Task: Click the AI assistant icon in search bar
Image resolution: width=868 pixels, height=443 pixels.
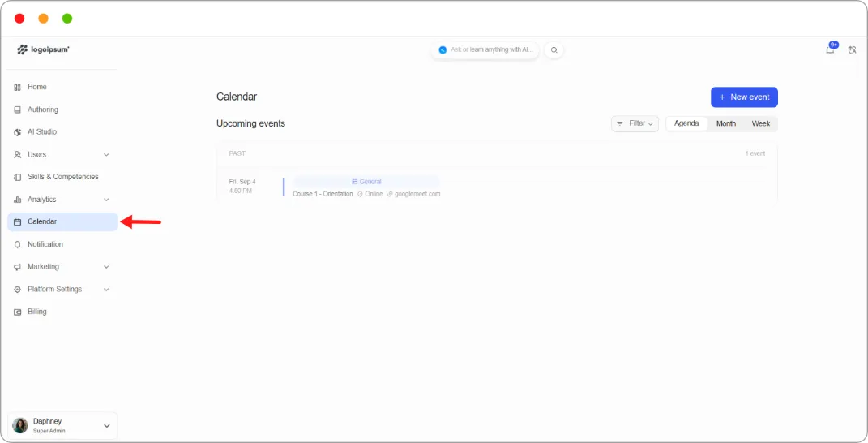Action: [443, 50]
